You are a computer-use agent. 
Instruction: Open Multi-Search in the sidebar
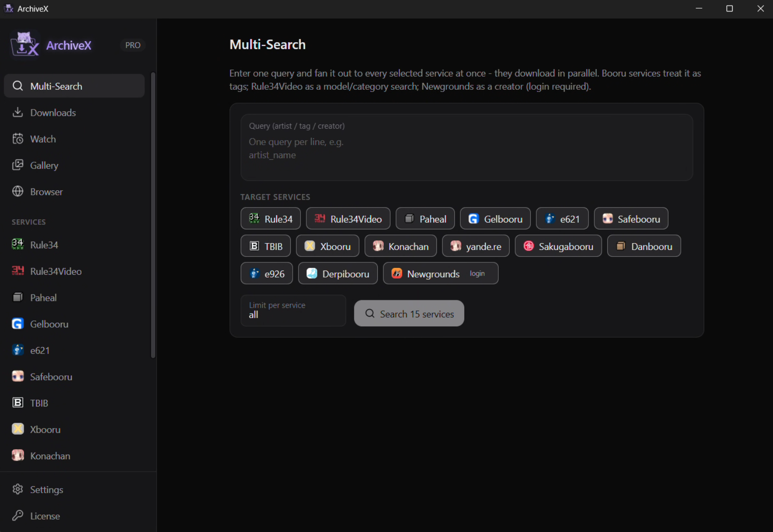[x=74, y=86]
